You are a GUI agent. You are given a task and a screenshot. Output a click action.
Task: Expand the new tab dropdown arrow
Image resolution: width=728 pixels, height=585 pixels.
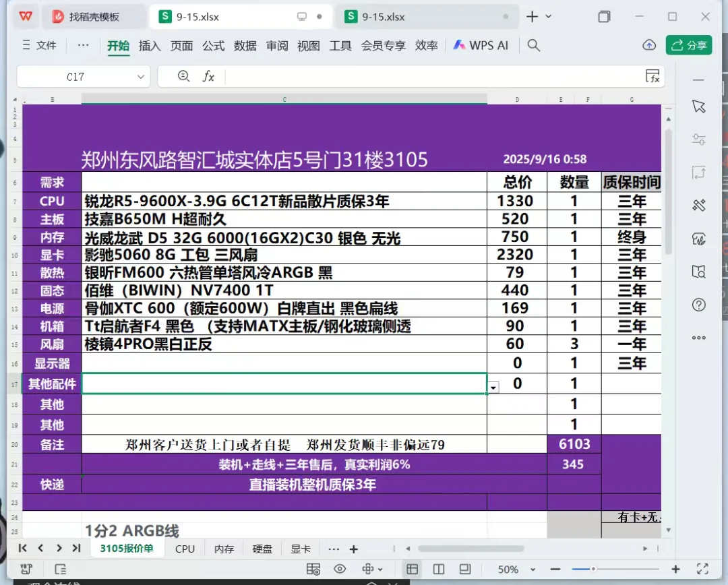[x=548, y=17]
